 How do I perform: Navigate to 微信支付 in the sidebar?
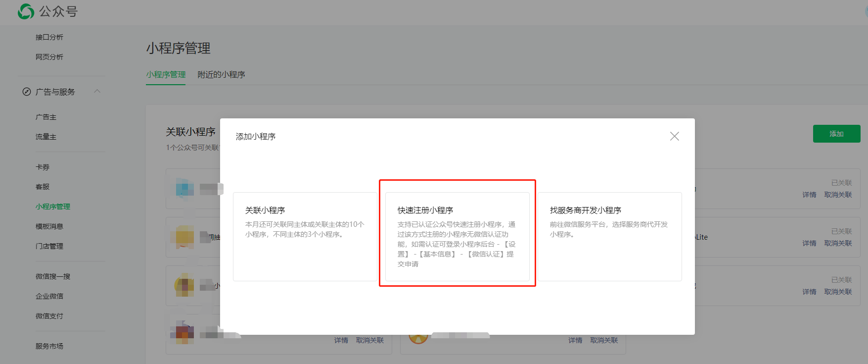point(49,316)
